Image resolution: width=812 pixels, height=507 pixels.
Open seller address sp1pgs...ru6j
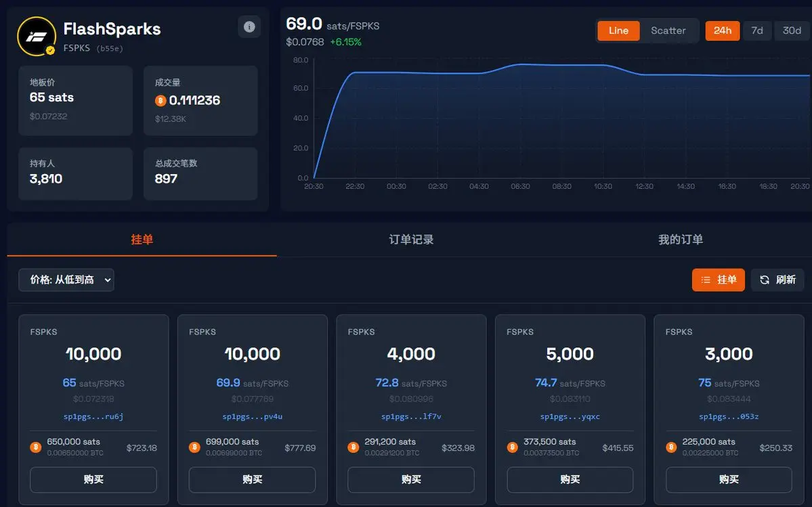point(93,416)
